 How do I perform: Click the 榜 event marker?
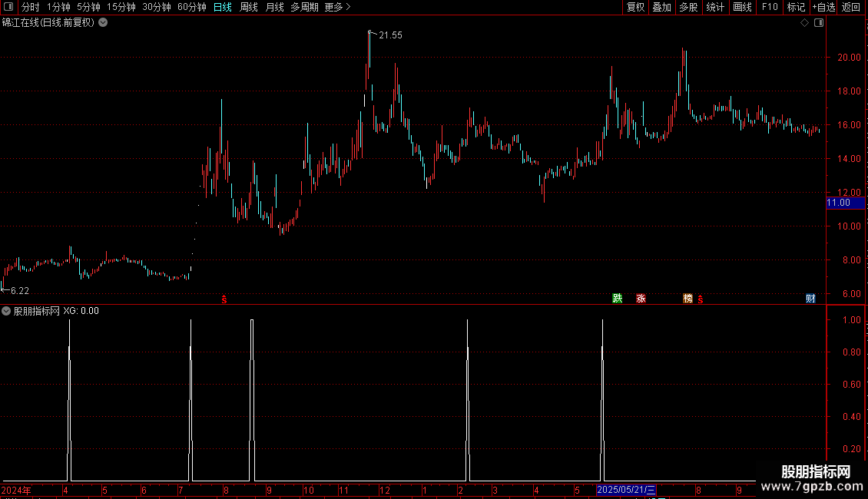[x=687, y=298]
